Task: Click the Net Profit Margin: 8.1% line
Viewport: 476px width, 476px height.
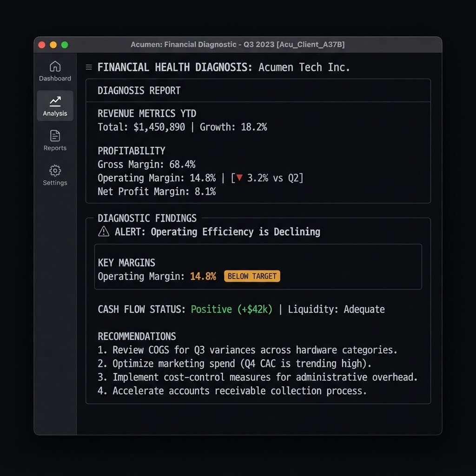Action: (157, 192)
